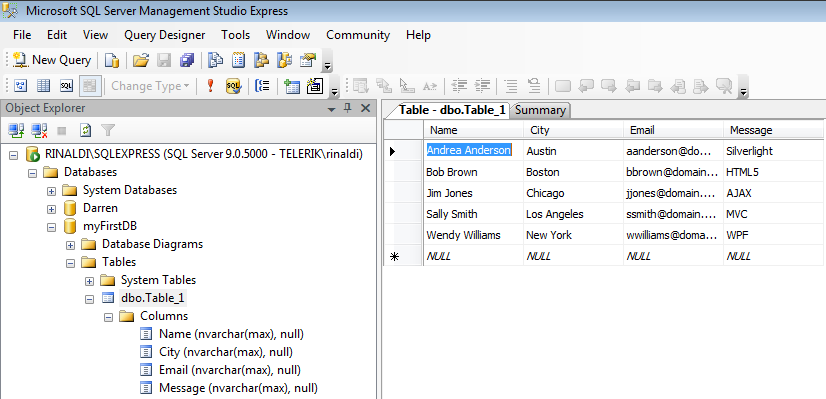Toggle the Show Diagram Pane button

(x=21, y=86)
